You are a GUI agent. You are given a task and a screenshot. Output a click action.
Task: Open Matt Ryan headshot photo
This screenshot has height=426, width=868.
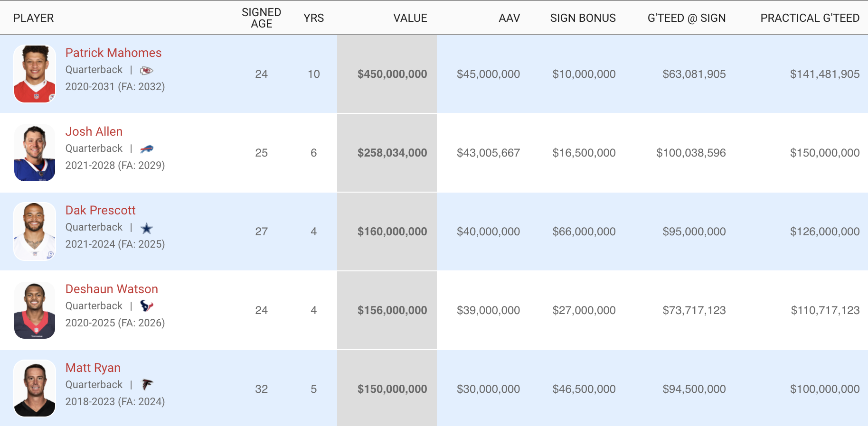[x=35, y=389]
